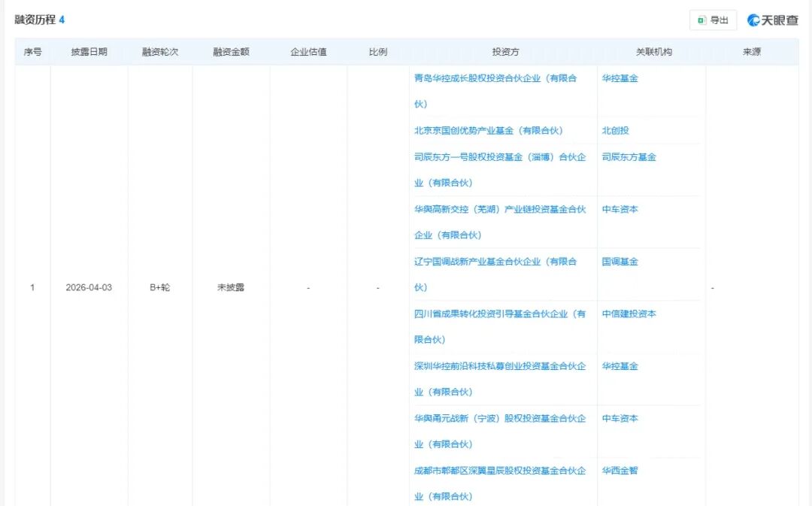This screenshot has width=812, height=506.
Task: Click the 融资轮次 column header
Action: 159,52
